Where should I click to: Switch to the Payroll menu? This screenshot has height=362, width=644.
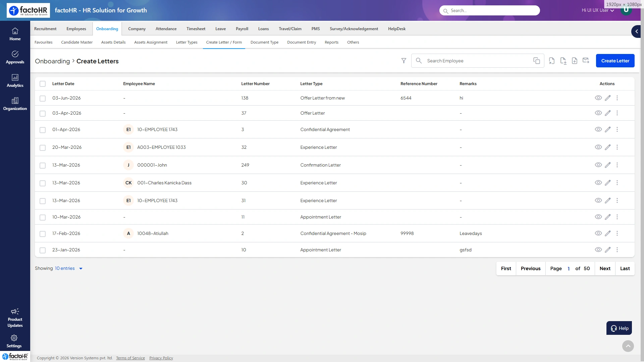point(242,29)
